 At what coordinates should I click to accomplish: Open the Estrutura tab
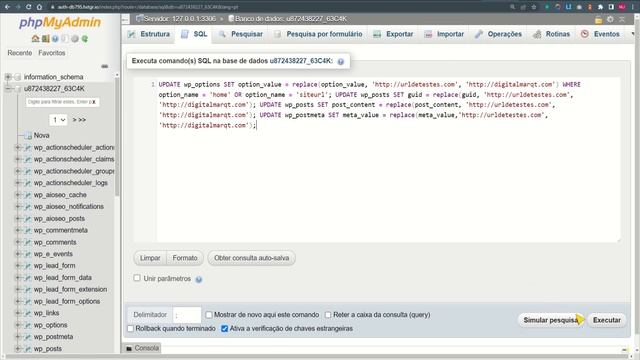pyautogui.click(x=149, y=34)
